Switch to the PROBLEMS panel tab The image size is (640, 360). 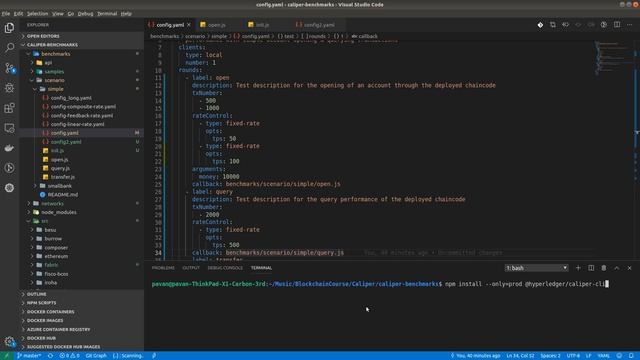pyautogui.click(x=163, y=268)
